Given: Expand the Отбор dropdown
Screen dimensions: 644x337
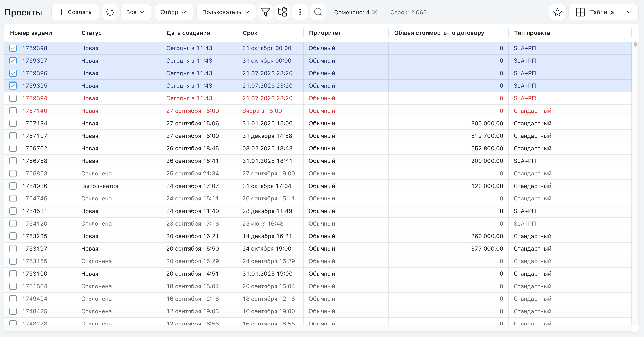Looking at the screenshot, I should coord(174,12).
